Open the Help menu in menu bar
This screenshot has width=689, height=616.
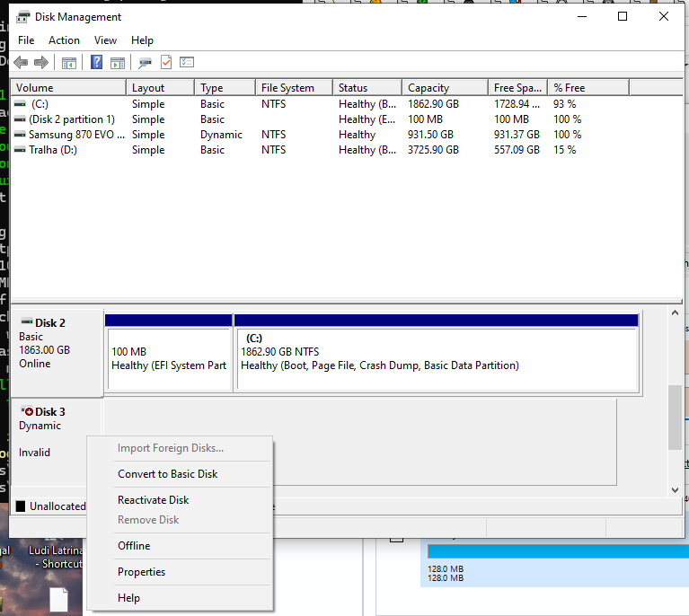(142, 40)
